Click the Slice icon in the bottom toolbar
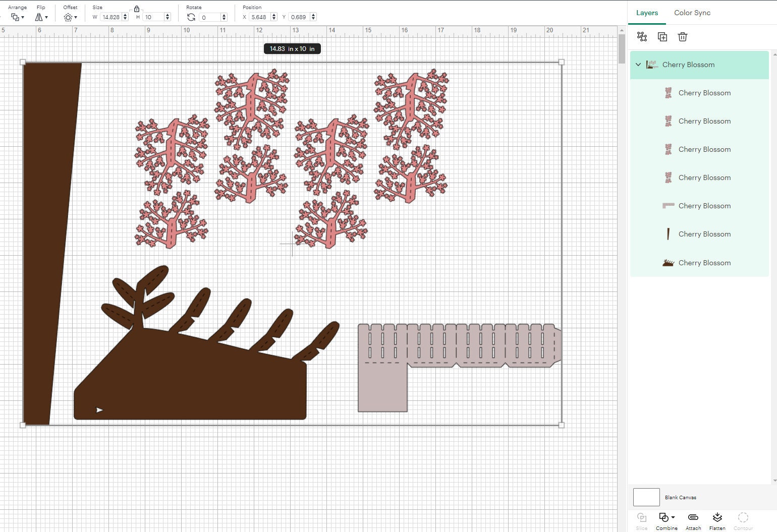Screen dimensions: 777x532 [641, 519]
